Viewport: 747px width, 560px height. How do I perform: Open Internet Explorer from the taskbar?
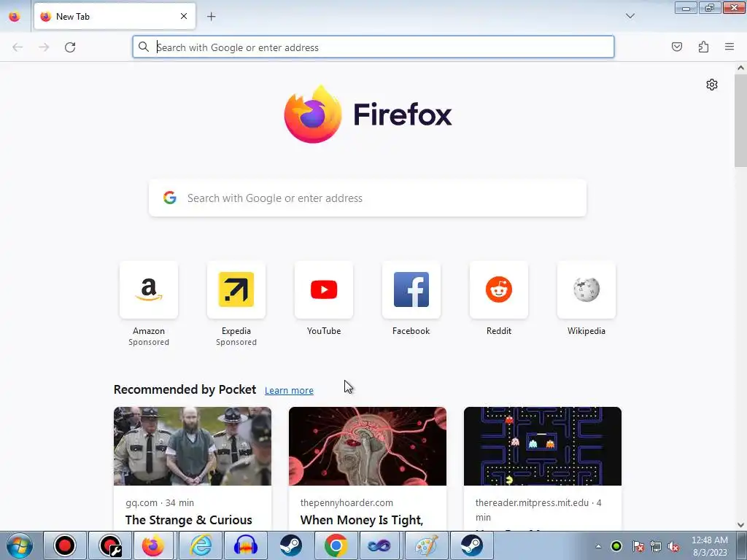[201, 545]
